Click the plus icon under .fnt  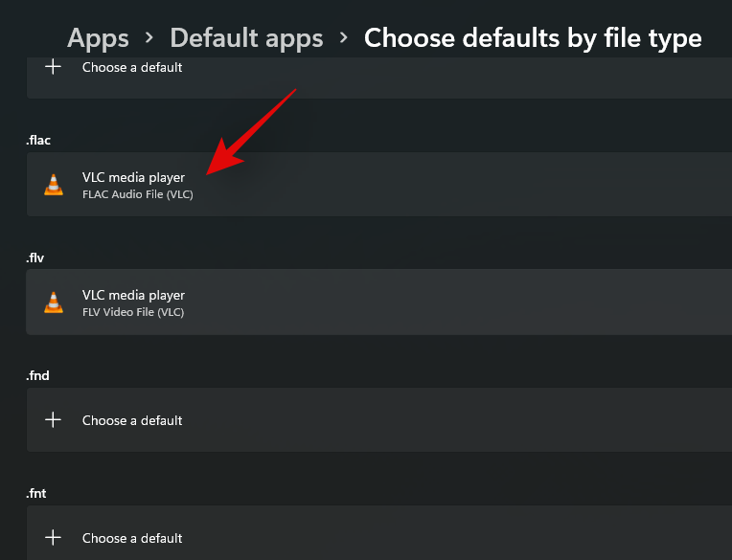tap(54, 538)
